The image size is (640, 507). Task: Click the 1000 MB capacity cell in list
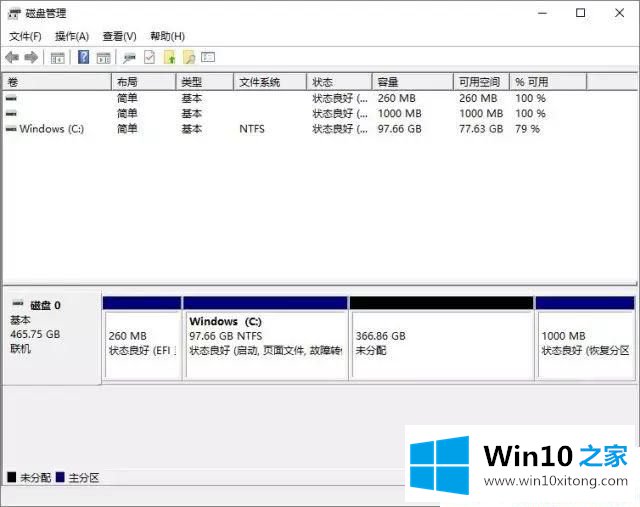coord(399,113)
